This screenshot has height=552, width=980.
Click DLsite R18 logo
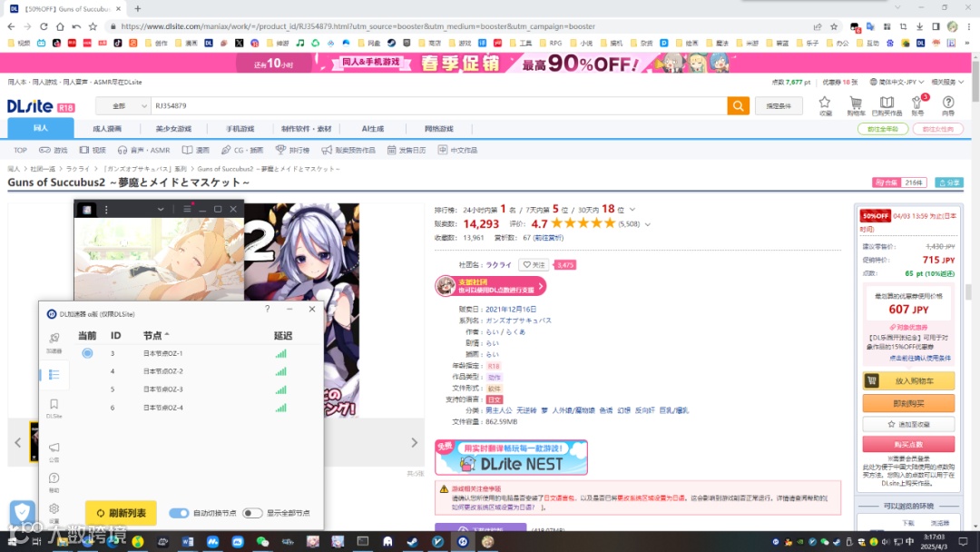click(x=41, y=106)
